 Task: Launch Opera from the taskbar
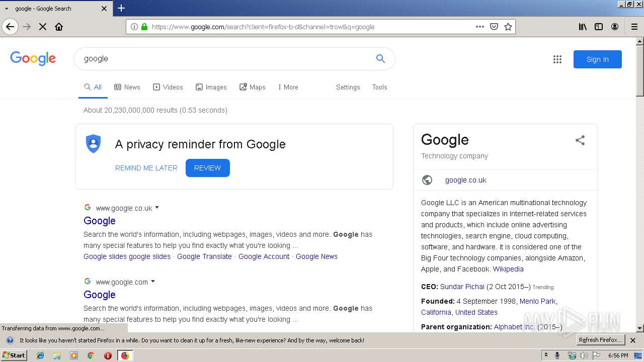[108, 355]
